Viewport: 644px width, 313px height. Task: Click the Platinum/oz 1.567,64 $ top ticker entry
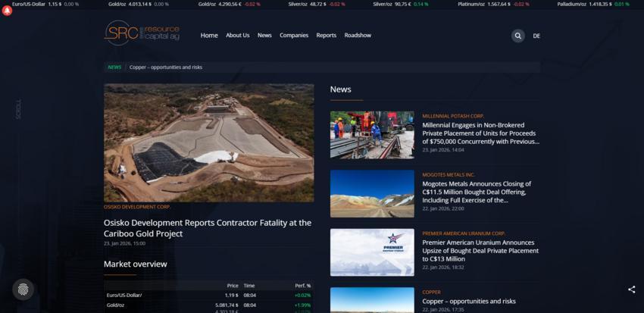tap(494, 4)
